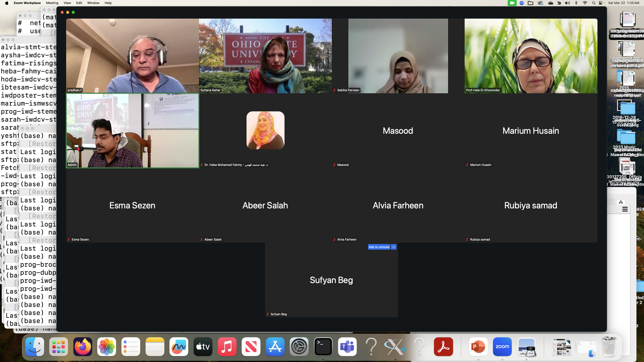This screenshot has height=362, width=644.
Task: Click the OneDrive cloud menu bar icon
Action: coord(550,3)
